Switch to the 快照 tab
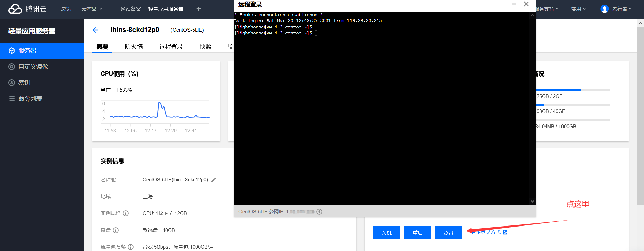 tap(206, 47)
